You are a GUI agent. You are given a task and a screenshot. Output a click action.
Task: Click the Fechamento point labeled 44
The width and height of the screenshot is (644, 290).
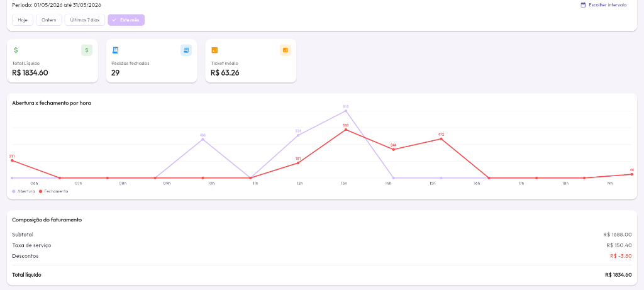(x=631, y=174)
